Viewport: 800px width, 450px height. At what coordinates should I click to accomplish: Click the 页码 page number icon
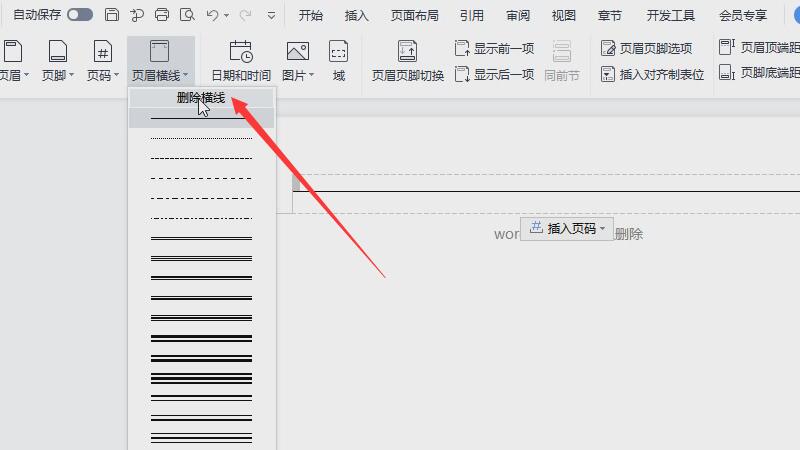pyautogui.click(x=103, y=52)
